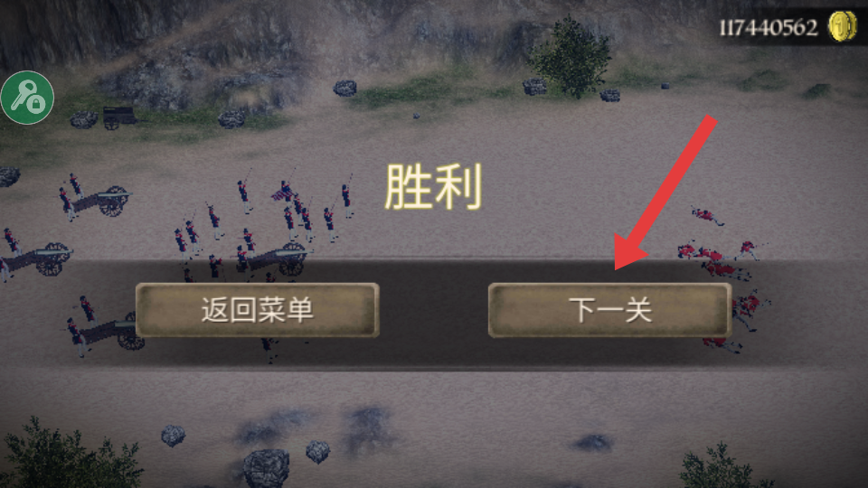Select the cannon in the formation center

(278, 258)
